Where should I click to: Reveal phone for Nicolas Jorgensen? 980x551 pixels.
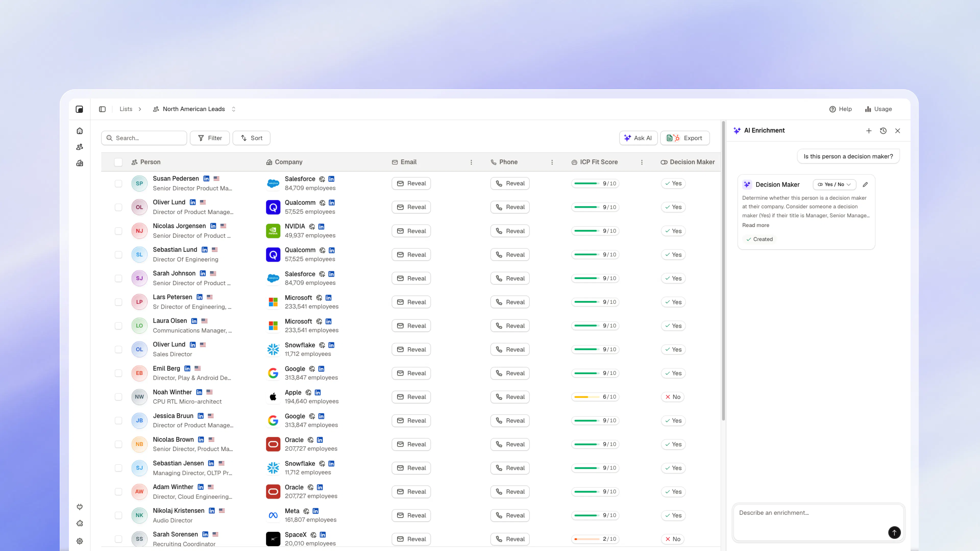510,231
